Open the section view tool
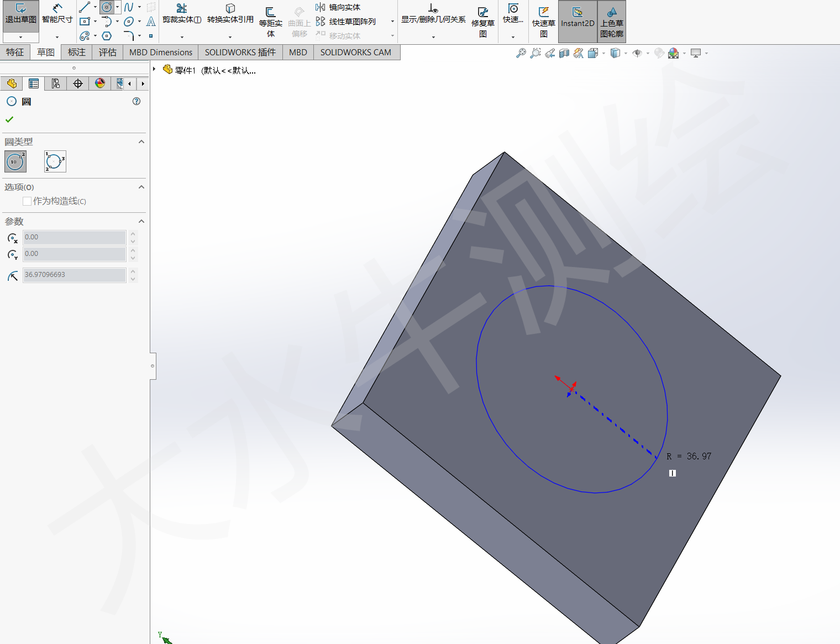This screenshot has height=644, width=840. (x=564, y=53)
